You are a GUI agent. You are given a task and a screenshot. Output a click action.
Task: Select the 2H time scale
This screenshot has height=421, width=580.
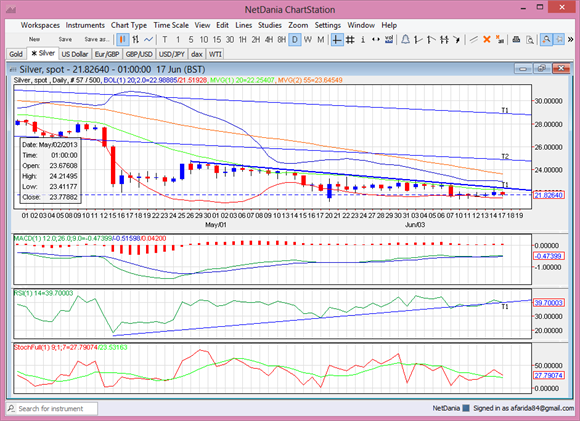(256, 39)
